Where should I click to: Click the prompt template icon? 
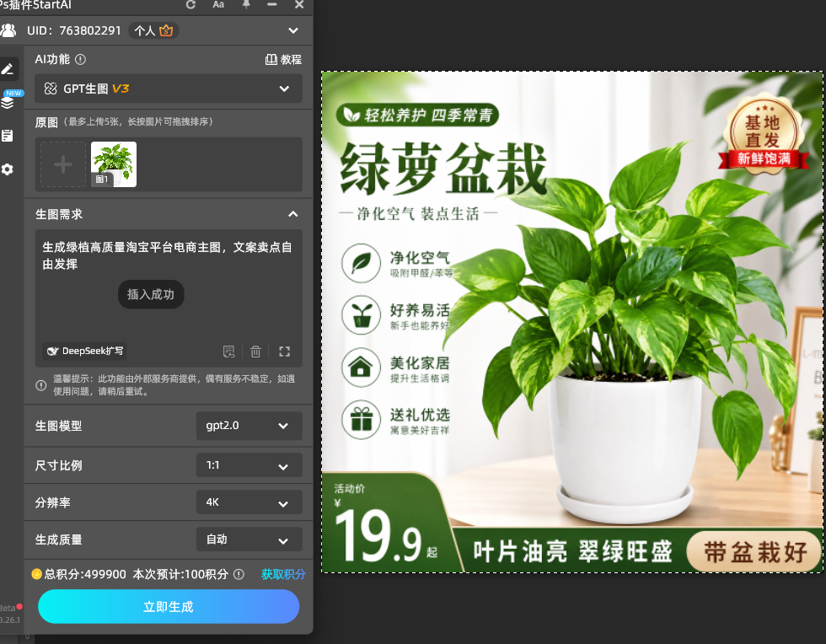pos(228,352)
